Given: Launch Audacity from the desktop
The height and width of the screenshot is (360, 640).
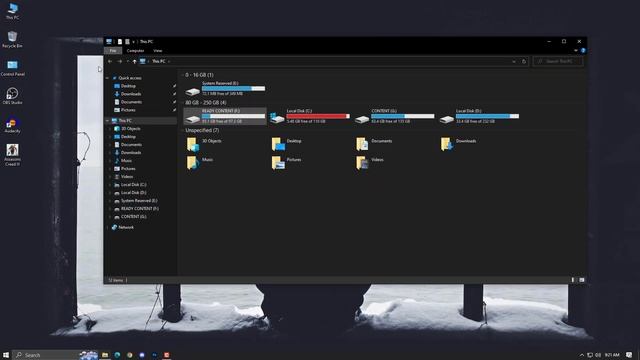Looking at the screenshot, I should point(13,125).
